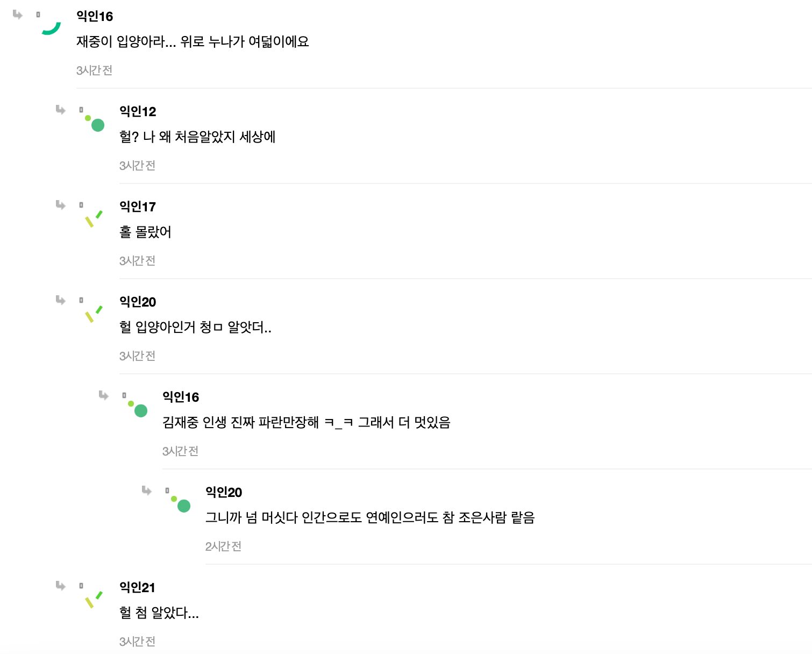
Task: Click the username 익인12
Action: tap(138, 111)
